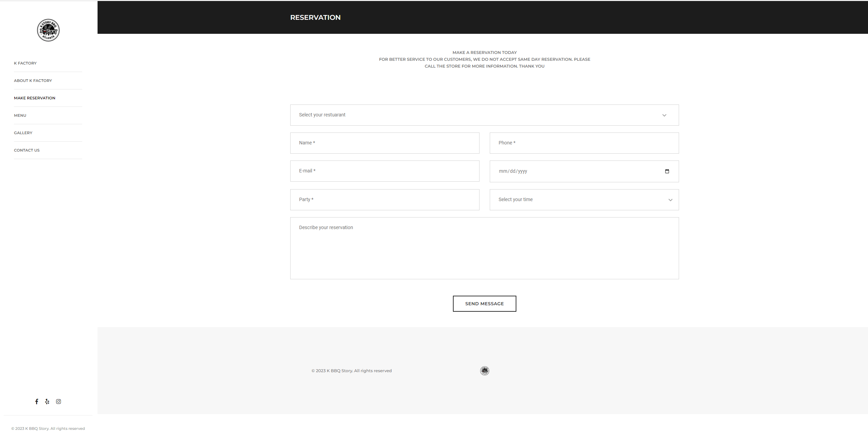Click the calendar icon in date field
This screenshot has width=868, height=436.
(667, 171)
